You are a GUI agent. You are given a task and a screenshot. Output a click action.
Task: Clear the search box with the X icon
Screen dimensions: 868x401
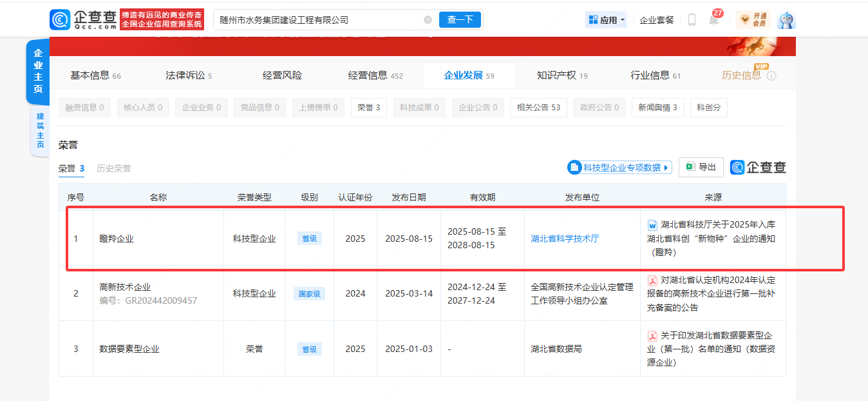click(x=428, y=20)
